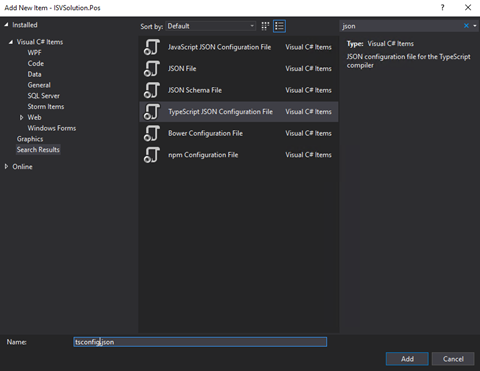This screenshot has width=480, height=371.
Task: Select the Visual C# Items label
Action: coord(40,42)
